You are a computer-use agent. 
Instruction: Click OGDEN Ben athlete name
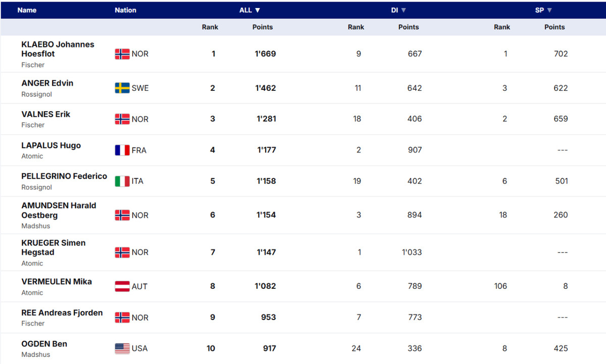[44, 344]
